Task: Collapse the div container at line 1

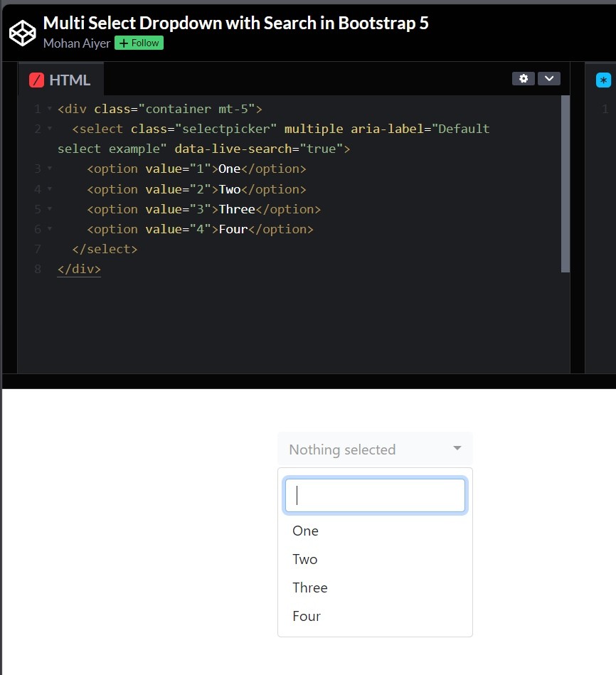Action: (49, 110)
